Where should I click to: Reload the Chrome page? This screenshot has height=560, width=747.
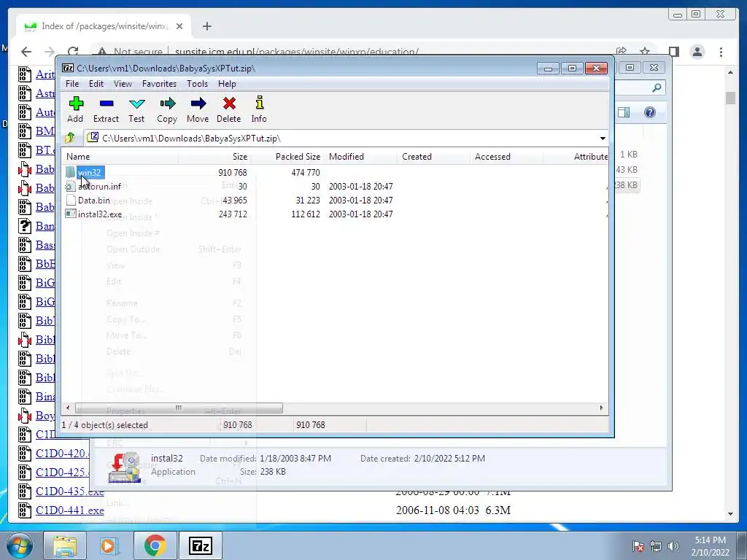pos(73,52)
